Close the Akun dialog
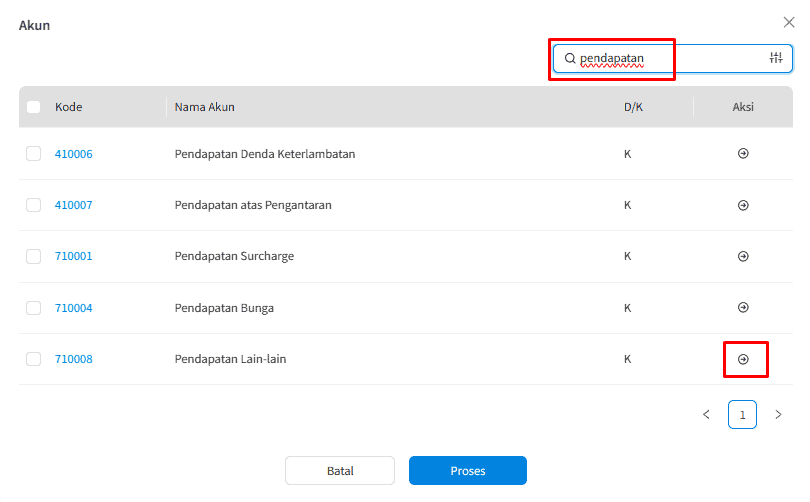This screenshot has height=502, width=810. [x=788, y=22]
